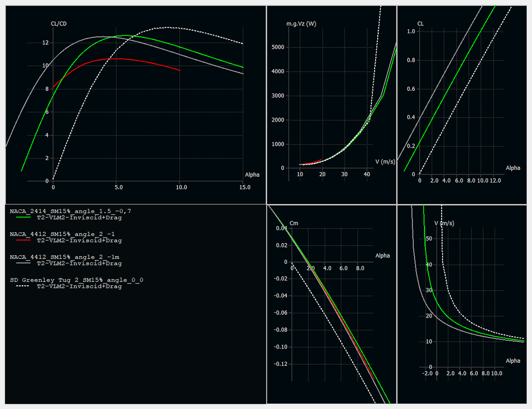Screen dimensions: 532x409
Task: Click the m.g.Vz (W) axis title
Action: [301, 24]
